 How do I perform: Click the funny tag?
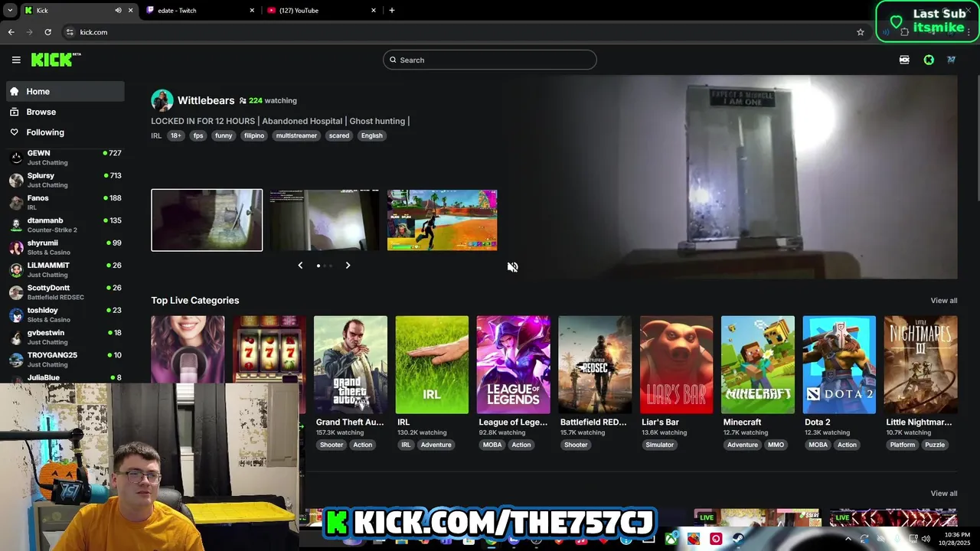[x=224, y=135]
